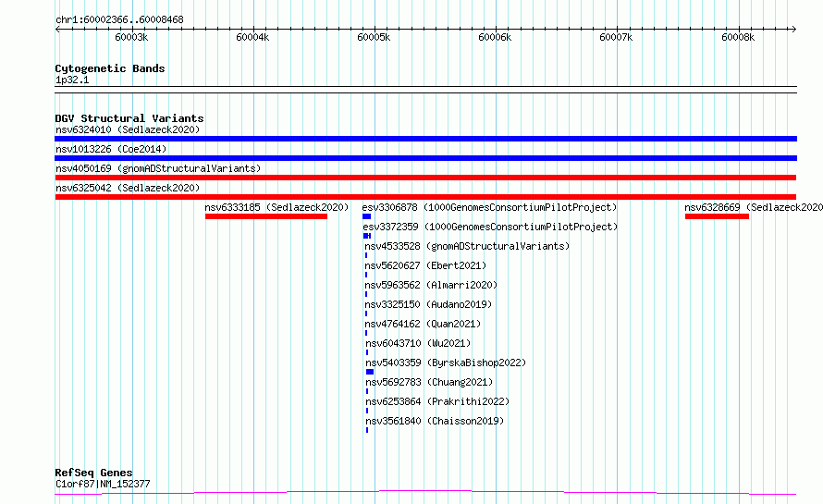Open esv3306878 (1000GenomesConsortiumPilotProject) label
The width and height of the screenshot is (823, 504).
[x=489, y=207]
